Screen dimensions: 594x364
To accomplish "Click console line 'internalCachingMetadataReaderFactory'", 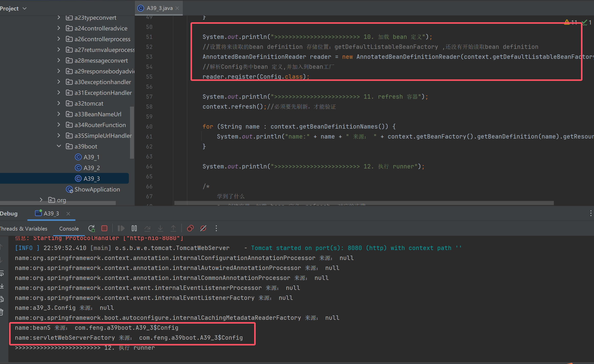I will (177, 318).
